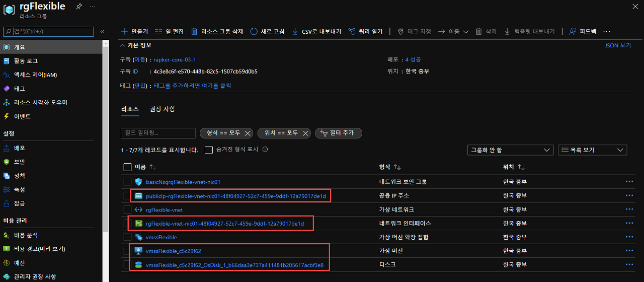Check the box for rgFlexible-vnet row
Viewport: 644px width, 282px height.
point(127,209)
